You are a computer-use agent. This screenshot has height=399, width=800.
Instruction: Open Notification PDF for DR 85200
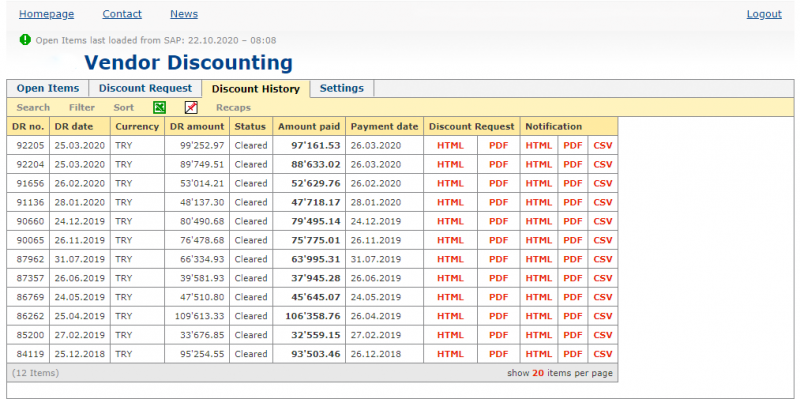coord(572,335)
